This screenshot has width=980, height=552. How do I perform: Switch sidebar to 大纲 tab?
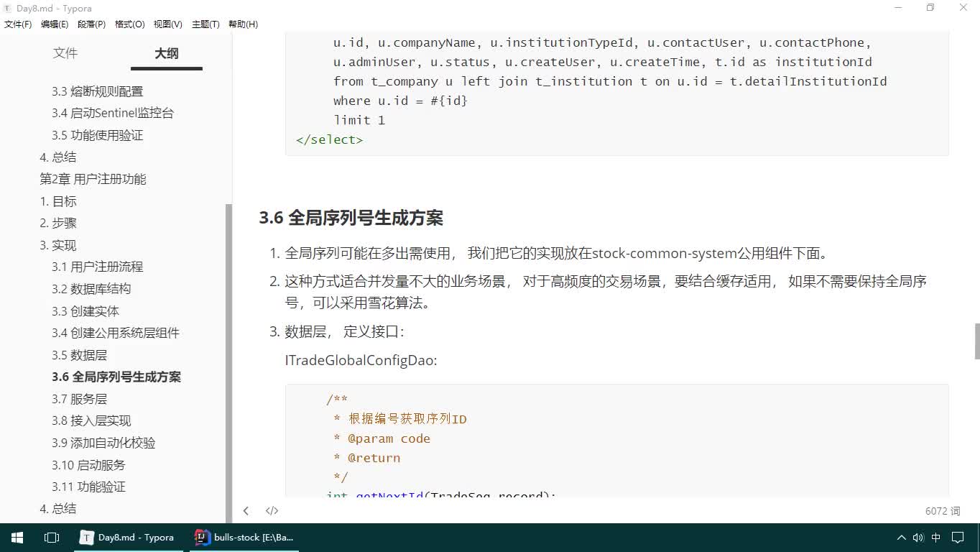point(167,53)
